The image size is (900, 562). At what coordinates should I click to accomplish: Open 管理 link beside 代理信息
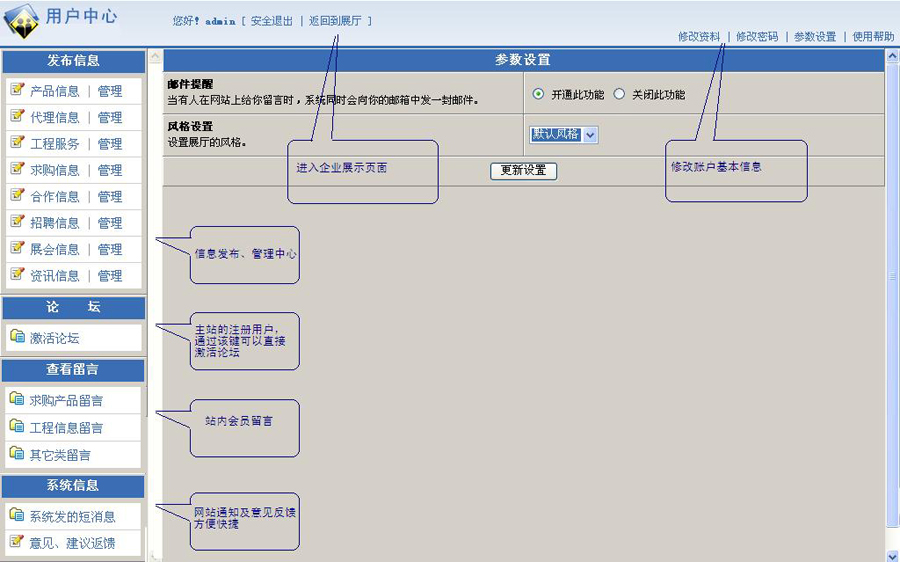pos(110,117)
